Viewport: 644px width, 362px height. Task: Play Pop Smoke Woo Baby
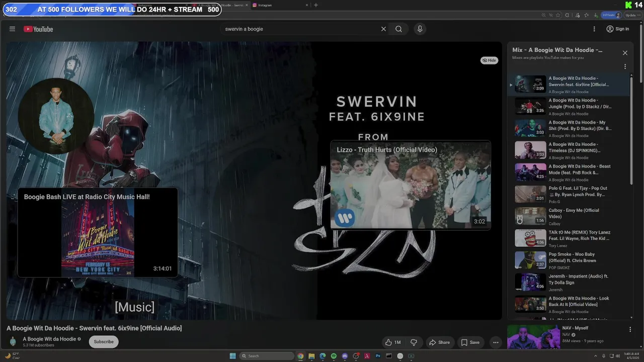(569, 260)
